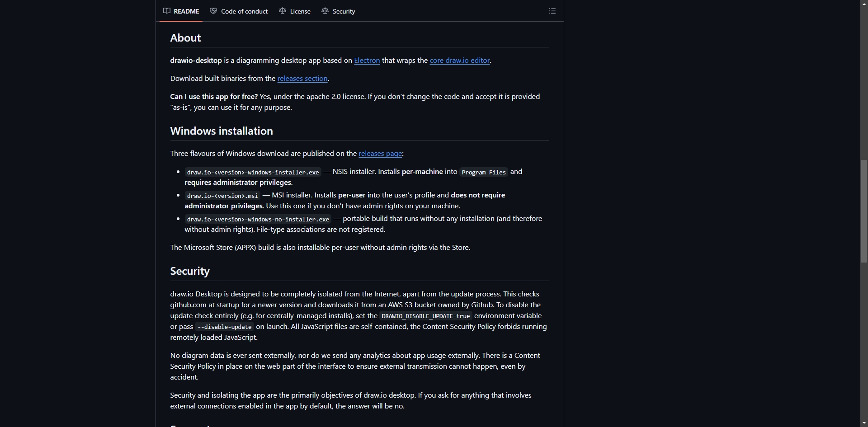Open the Code of conduct tab
Screen dimensions: 868x427
click(x=239, y=11)
